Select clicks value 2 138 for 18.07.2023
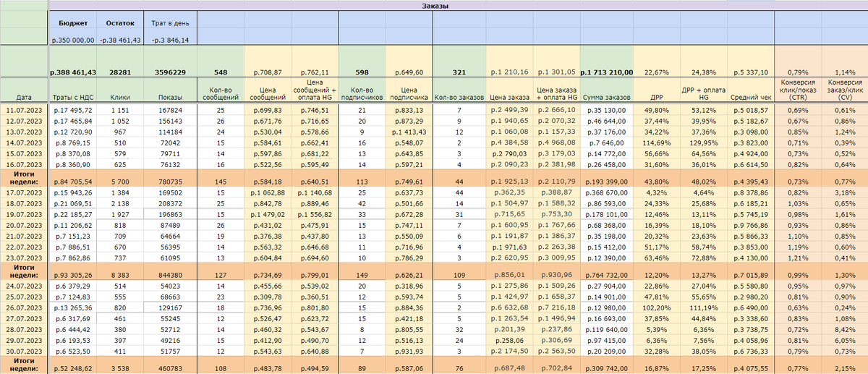Image resolution: width=868 pixels, height=374 pixels. (119, 205)
